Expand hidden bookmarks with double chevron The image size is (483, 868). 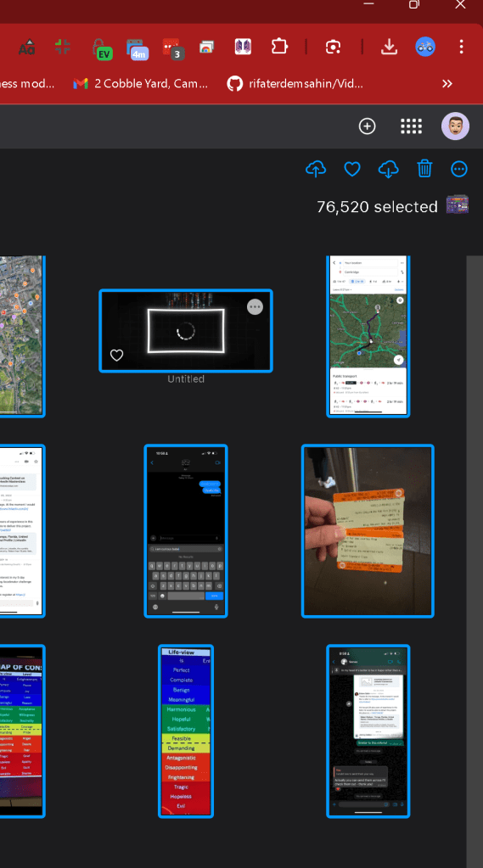click(x=447, y=84)
